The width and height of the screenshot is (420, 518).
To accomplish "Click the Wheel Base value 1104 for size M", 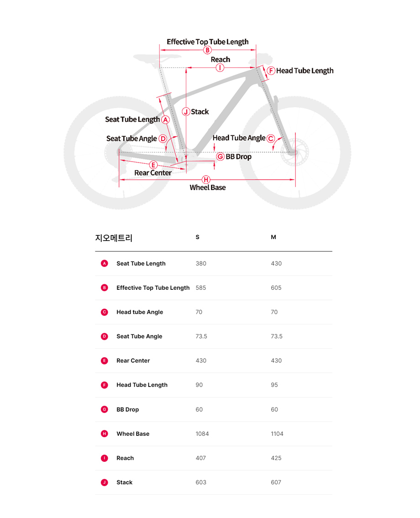I will click(x=277, y=434).
